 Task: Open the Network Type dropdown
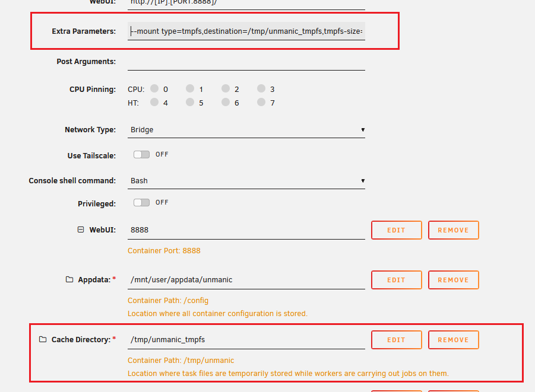pyautogui.click(x=246, y=130)
